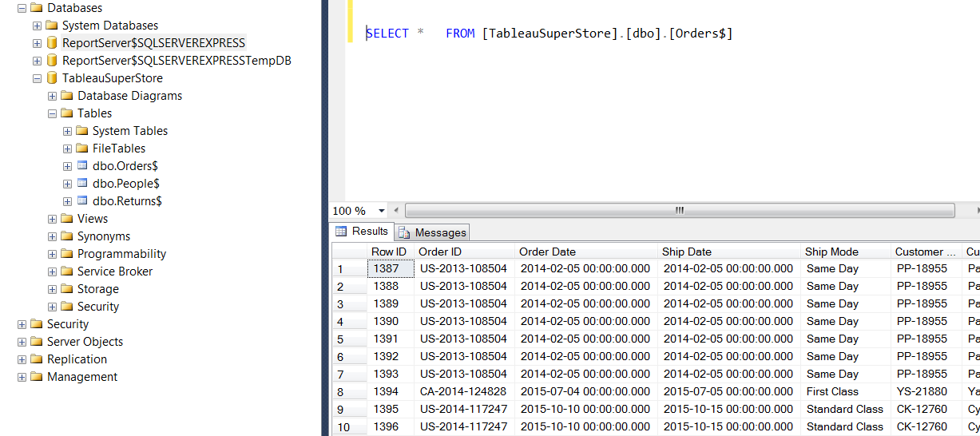This screenshot has width=980, height=436.
Task: Select the Replication tree item label
Action: [77, 359]
